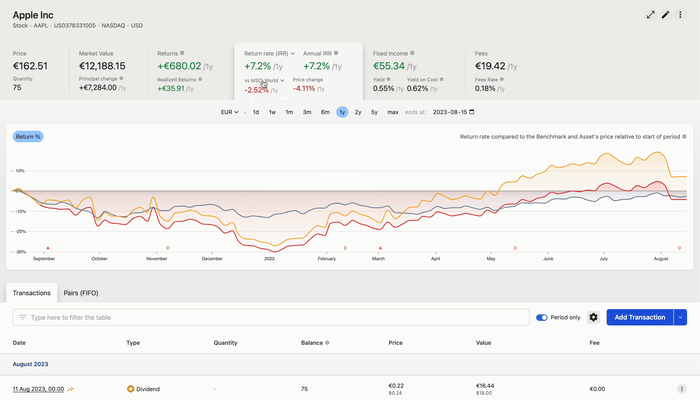Viewport: 700px width, 400px height.
Task: Show info icon beside Yield
Action: click(388, 79)
